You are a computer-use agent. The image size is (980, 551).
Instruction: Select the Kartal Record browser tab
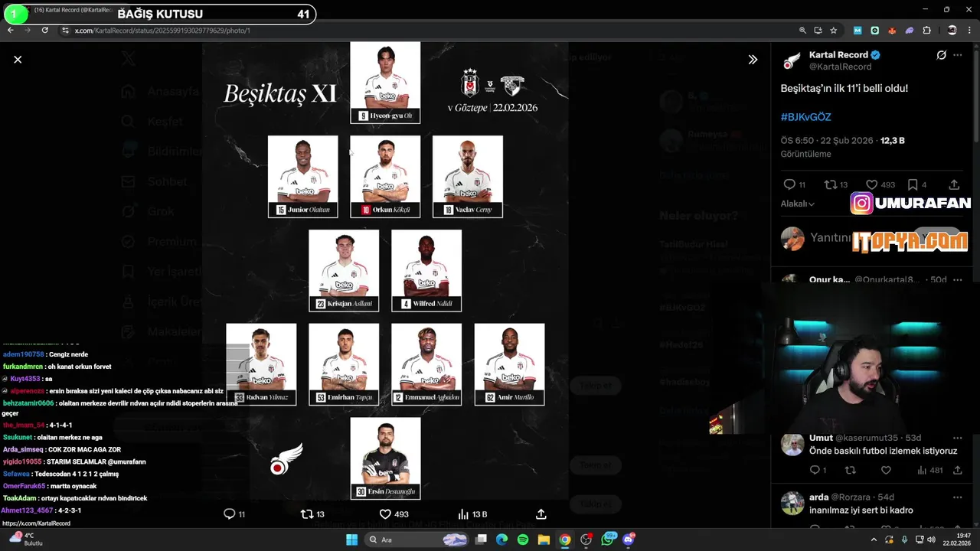(x=73, y=11)
